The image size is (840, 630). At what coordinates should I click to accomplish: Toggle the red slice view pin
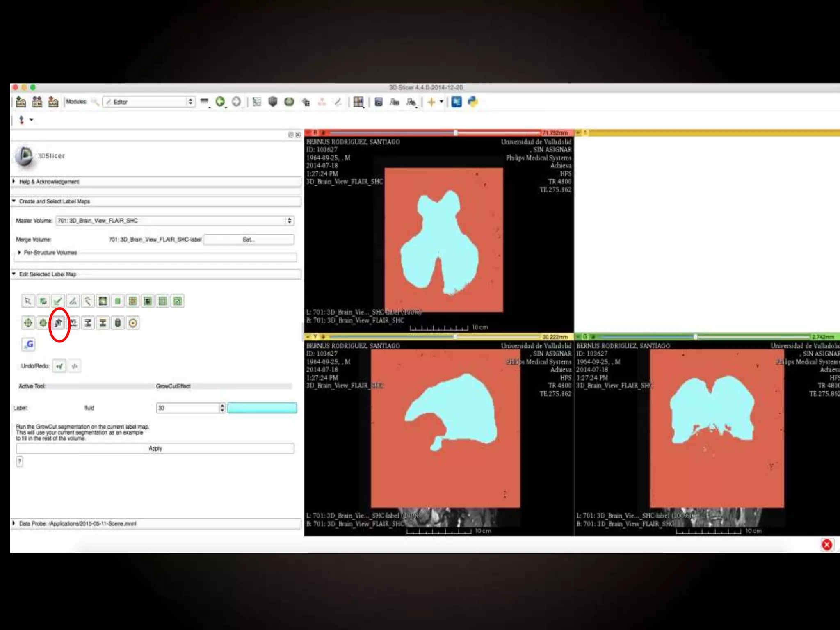pos(308,133)
